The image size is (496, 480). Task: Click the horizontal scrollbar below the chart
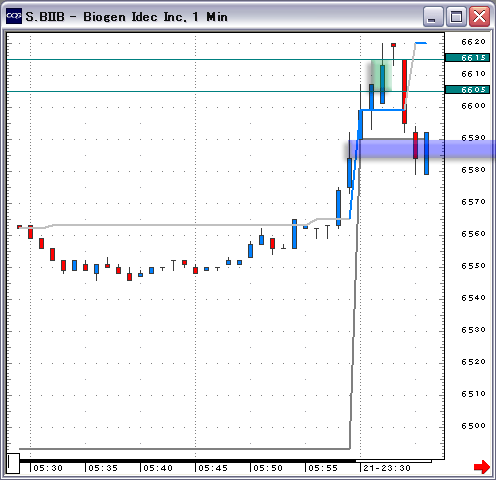(x=225, y=461)
